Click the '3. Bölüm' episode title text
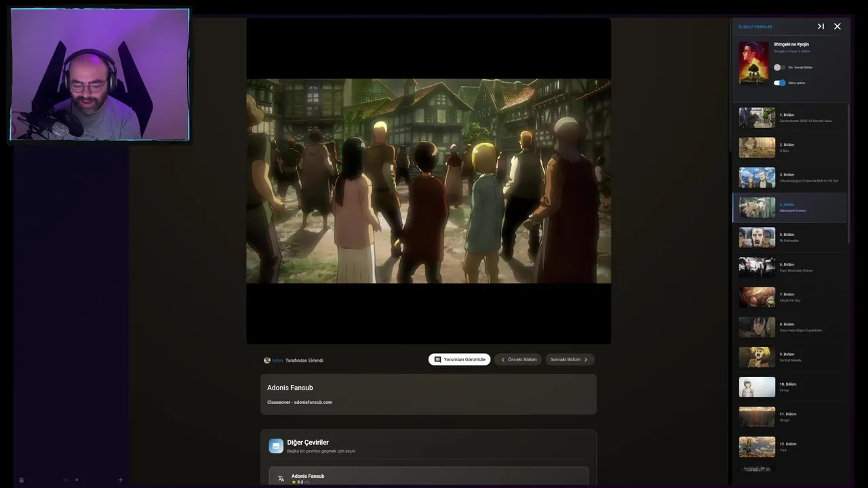The image size is (868, 488). click(787, 174)
